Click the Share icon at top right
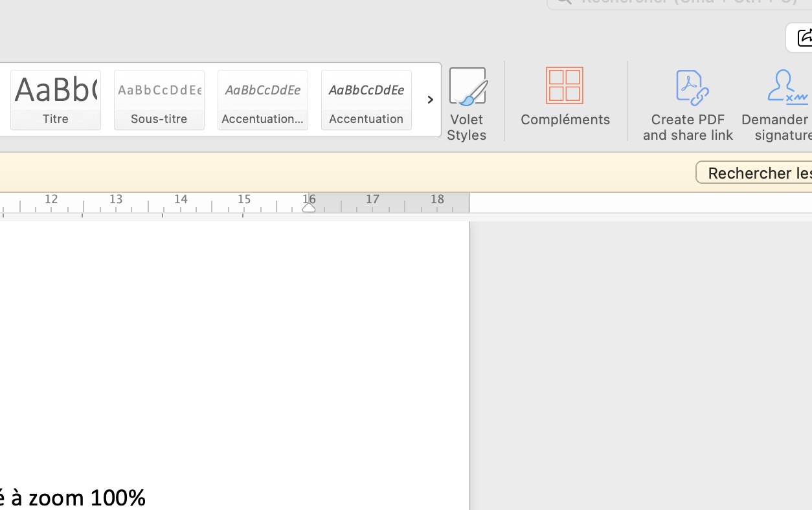The image size is (812, 510). [804, 38]
